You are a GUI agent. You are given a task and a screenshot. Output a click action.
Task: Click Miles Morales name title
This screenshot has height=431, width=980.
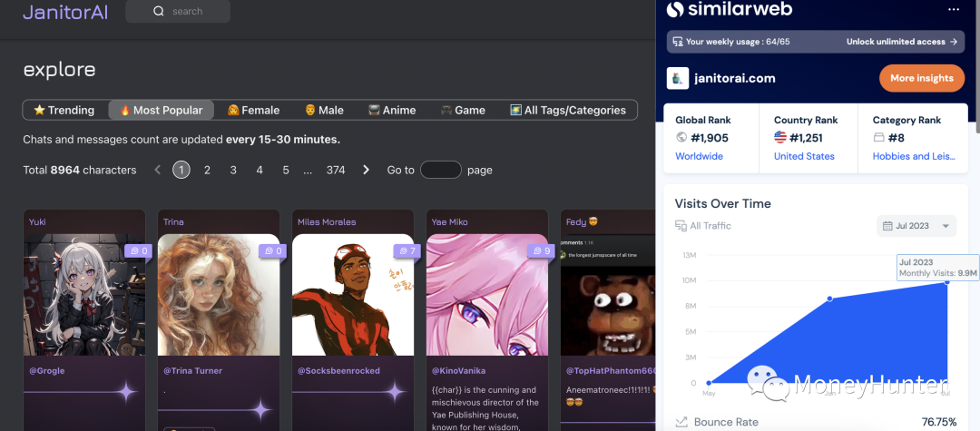point(327,221)
